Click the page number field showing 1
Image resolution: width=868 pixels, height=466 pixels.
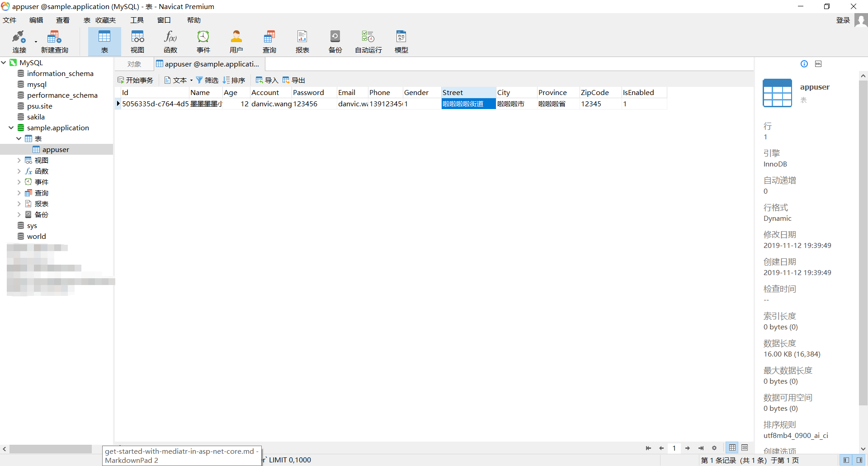[x=674, y=448]
